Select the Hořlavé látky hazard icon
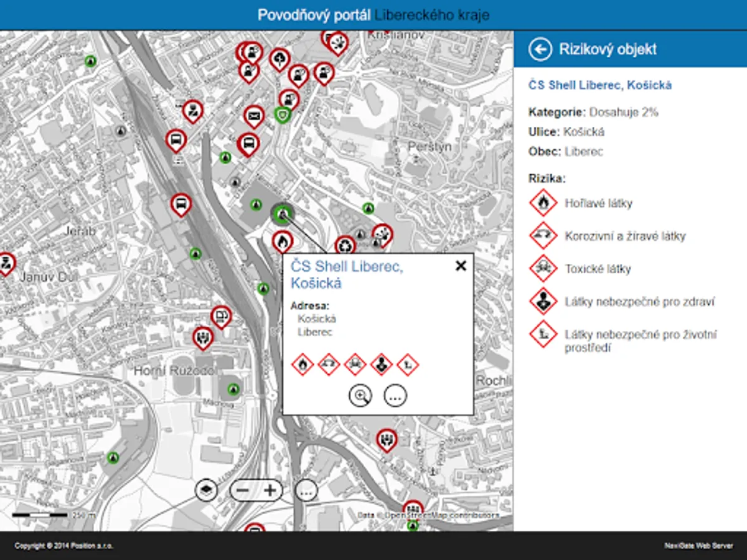Image resolution: width=747 pixels, height=560 pixels. tap(543, 203)
